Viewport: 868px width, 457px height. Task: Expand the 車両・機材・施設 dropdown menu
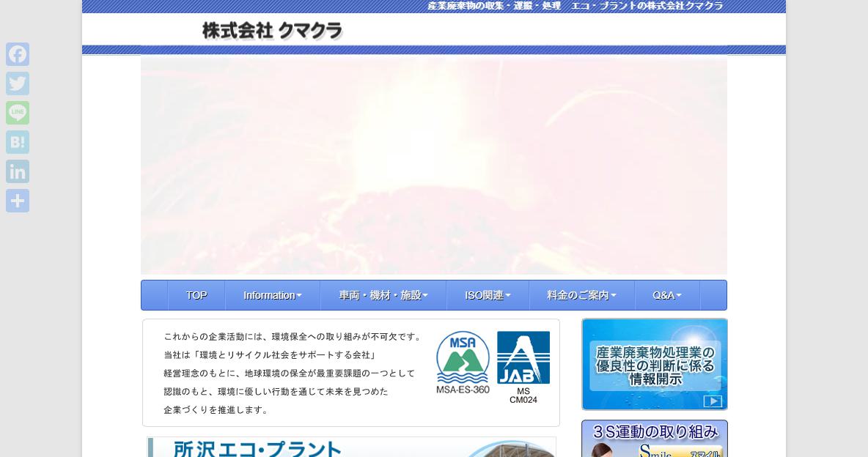pos(383,295)
